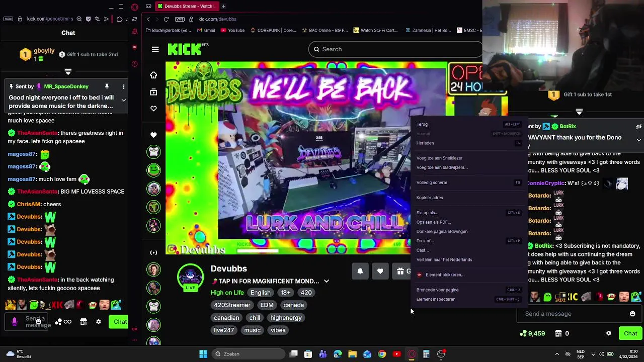The height and width of the screenshot is (362, 644).
Task: Open 'High on Life' category link
Action: tap(227, 293)
